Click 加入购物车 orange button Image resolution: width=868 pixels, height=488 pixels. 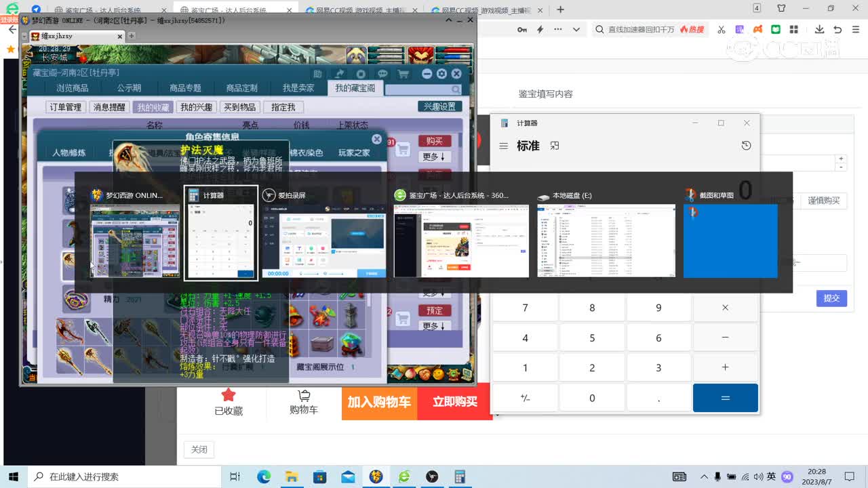click(x=379, y=402)
